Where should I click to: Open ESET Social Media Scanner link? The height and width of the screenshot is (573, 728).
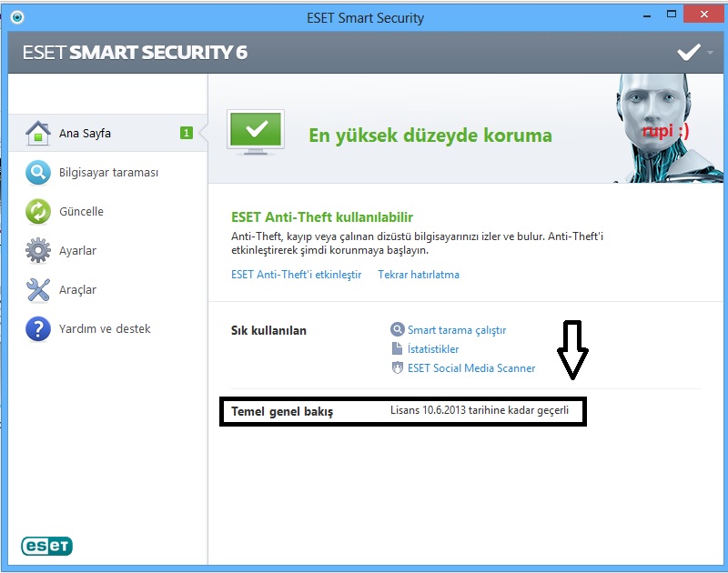pyautogui.click(x=470, y=368)
